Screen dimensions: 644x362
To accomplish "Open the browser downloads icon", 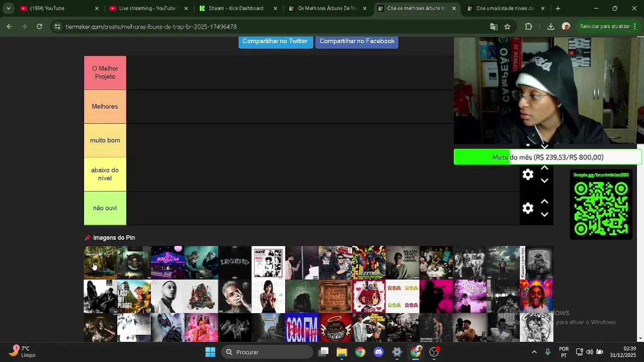I will coord(551,27).
